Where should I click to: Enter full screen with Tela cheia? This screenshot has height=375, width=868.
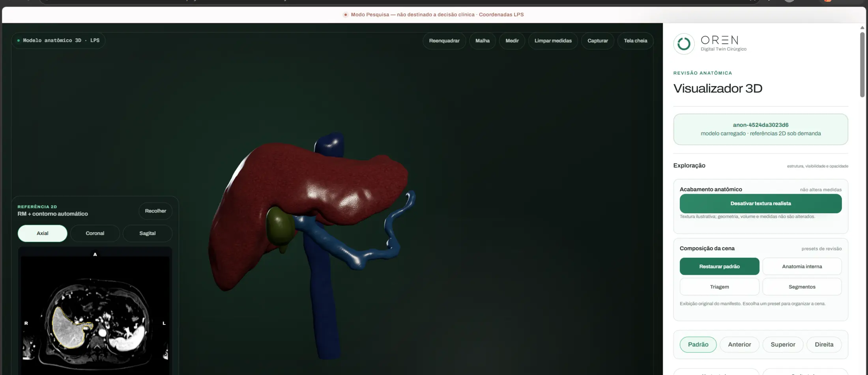635,41
